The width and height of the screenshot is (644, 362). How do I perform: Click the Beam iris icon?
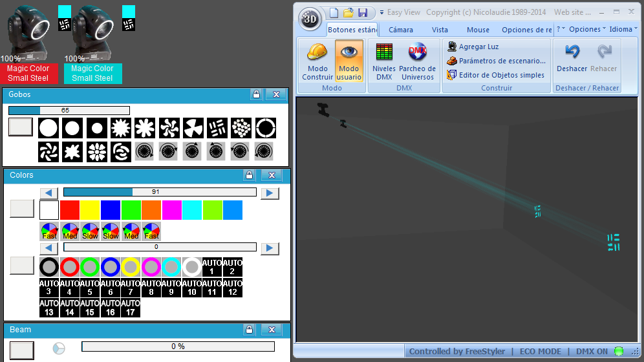point(59,348)
